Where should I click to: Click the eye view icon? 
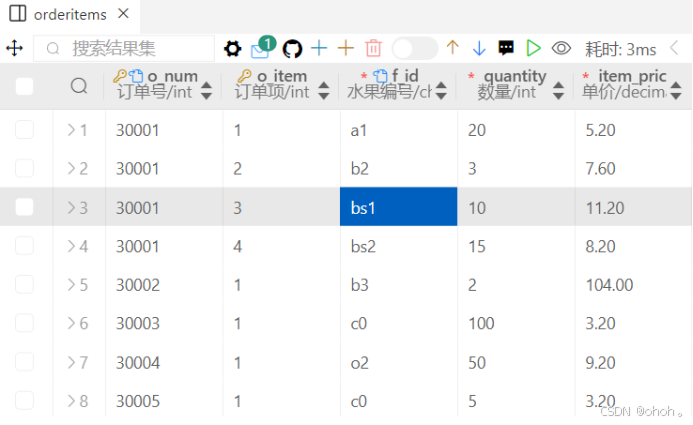click(x=561, y=48)
